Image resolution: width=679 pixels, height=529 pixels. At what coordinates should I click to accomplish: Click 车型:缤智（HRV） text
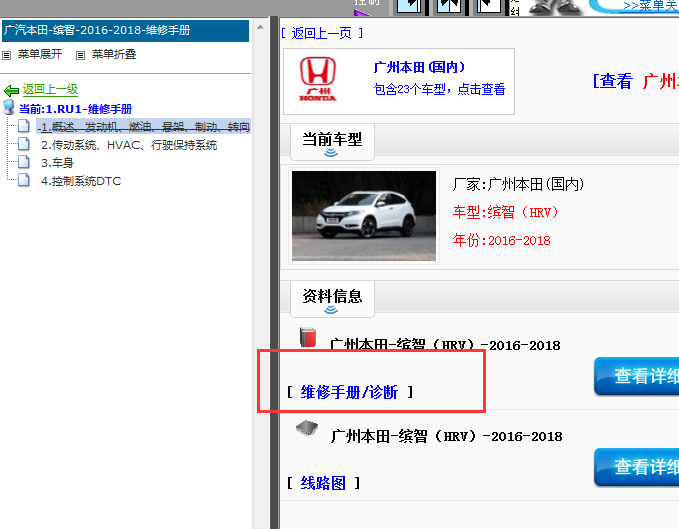505,212
